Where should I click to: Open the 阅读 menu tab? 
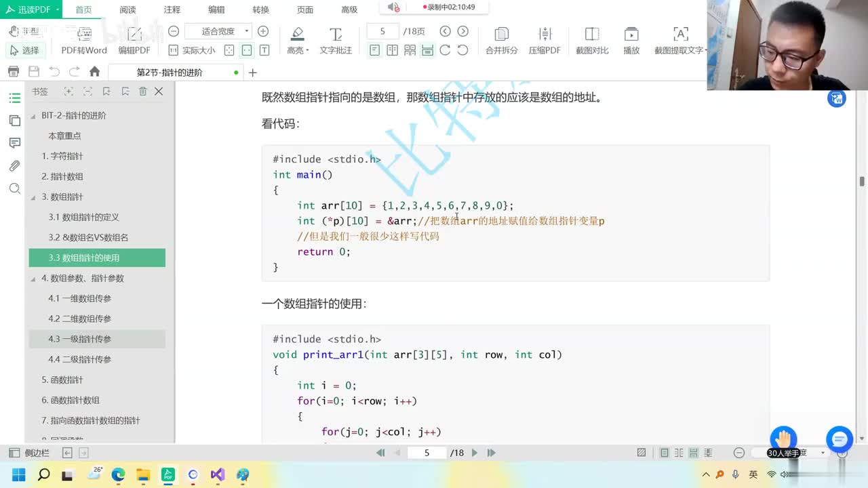pos(127,9)
